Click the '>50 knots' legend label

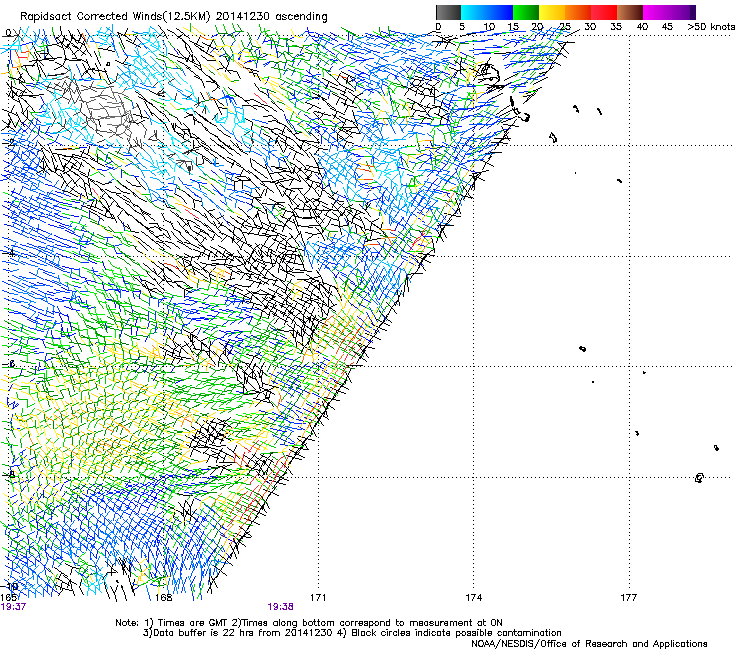tap(711, 26)
